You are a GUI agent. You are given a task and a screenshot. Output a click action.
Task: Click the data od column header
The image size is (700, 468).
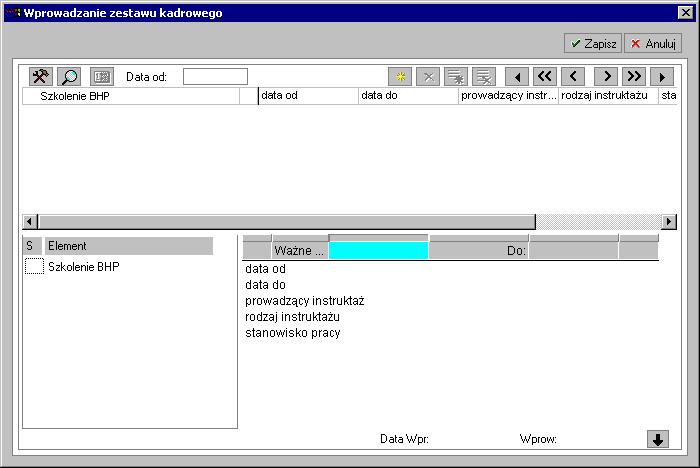click(308, 96)
